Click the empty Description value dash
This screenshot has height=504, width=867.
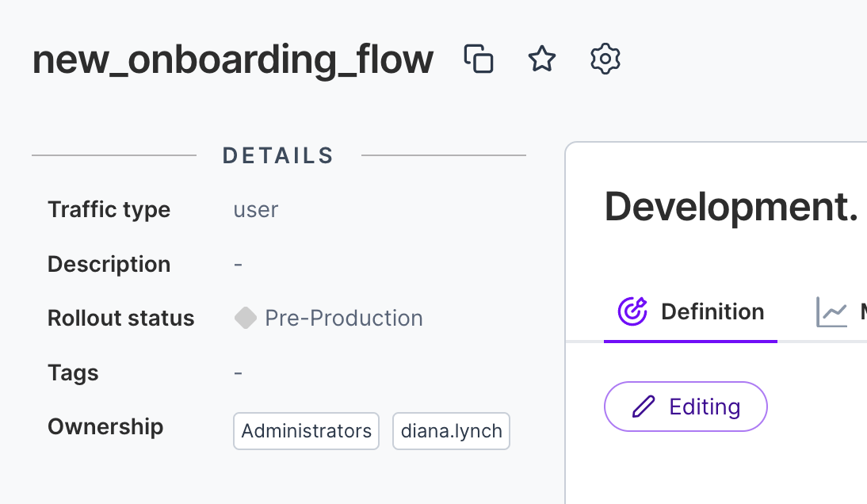pyautogui.click(x=238, y=264)
